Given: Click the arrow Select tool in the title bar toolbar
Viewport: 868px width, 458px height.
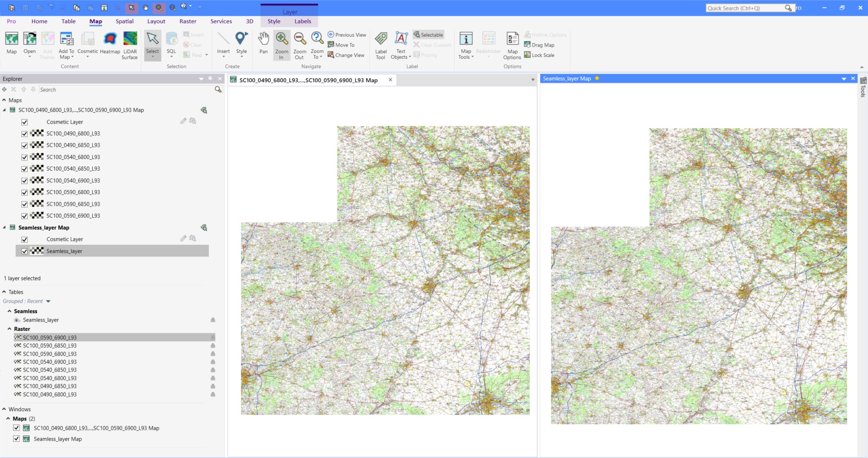Looking at the screenshot, I should click(x=132, y=8).
